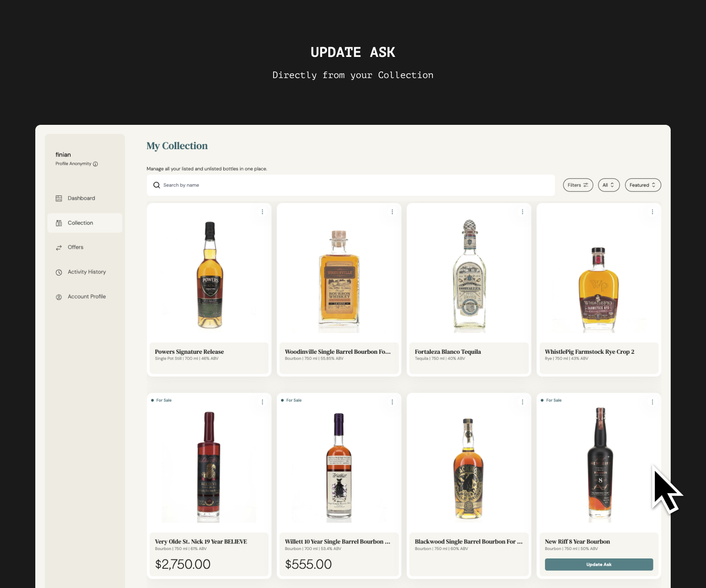This screenshot has width=706, height=588.
Task: Focus the Search by name field
Action: click(351, 185)
